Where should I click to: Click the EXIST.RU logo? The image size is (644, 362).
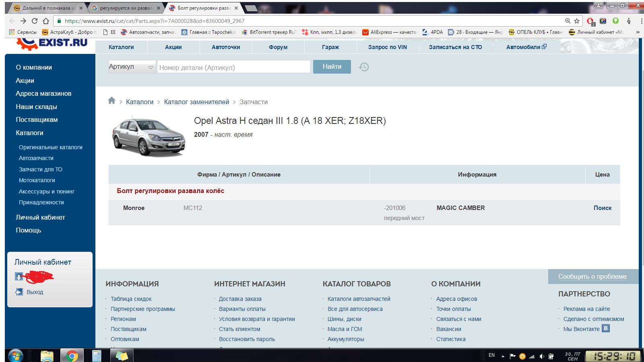click(52, 43)
